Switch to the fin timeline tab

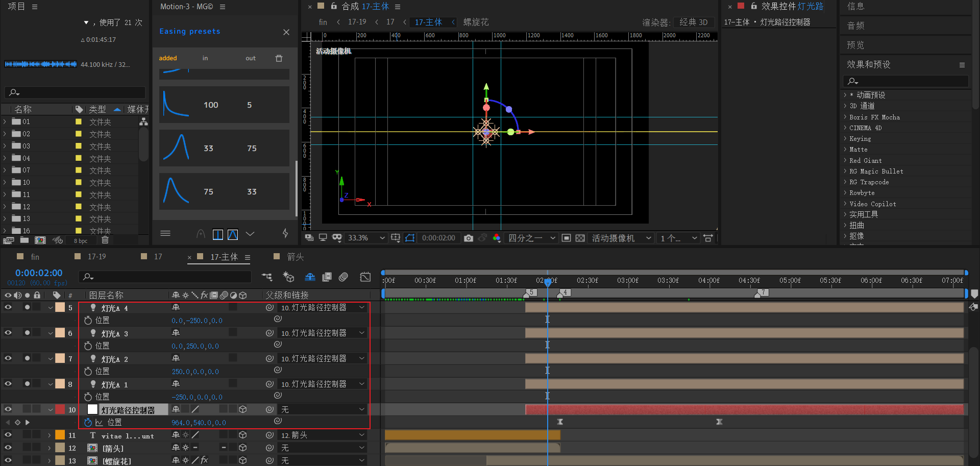(35, 257)
